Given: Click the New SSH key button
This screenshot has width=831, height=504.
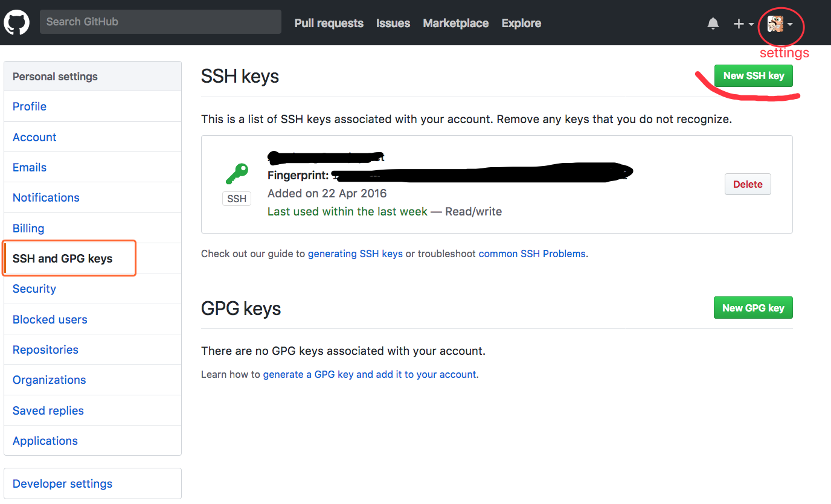Looking at the screenshot, I should click(x=753, y=76).
